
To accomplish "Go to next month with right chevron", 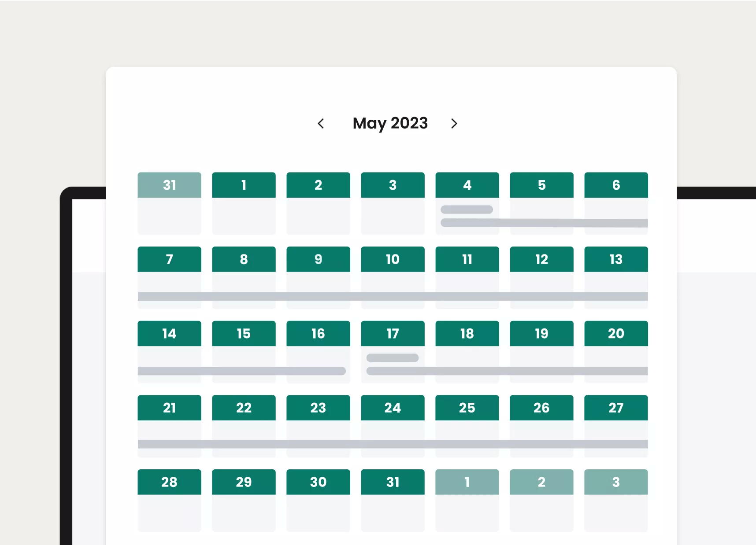I will (454, 124).
